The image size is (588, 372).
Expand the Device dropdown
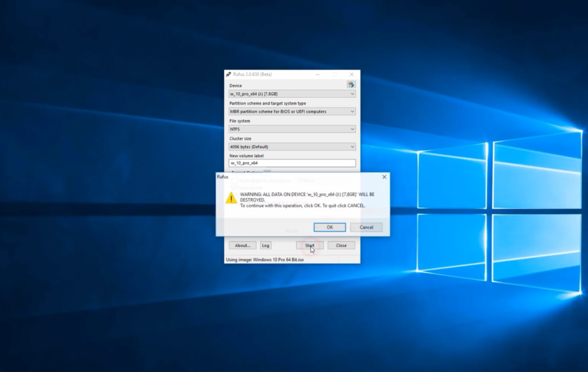292,94
